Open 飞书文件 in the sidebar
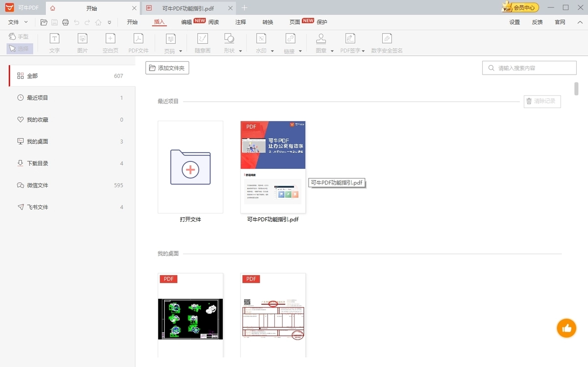Image resolution: width=588 pixels, height=367 pixels. (x=72, y=207)
